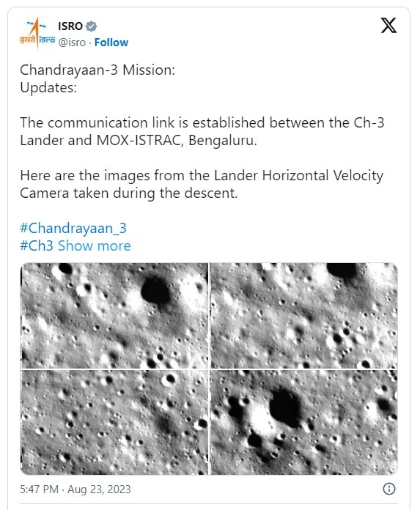Screen dimensions: 420x510
Task: Click the Lander Horizontal Velocity Camera paragraph
Action: click(202, 184)
